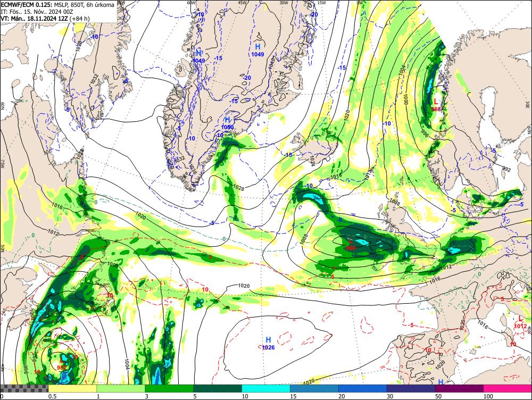The height and width of the screenshot is (400, 532).
Task: Click the '1000' isobar label off Norway
Action: tap(405, 98)
